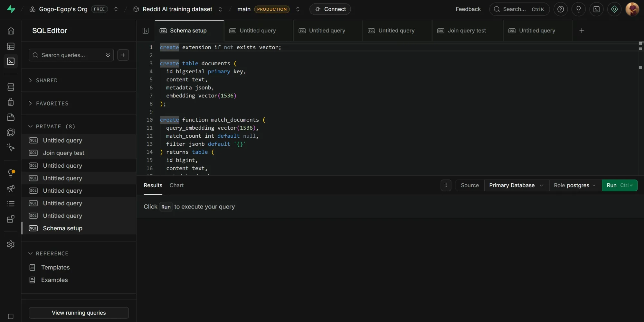Open the organization switcher chevrons
This screenshot has height=322, width=644.
116,9
